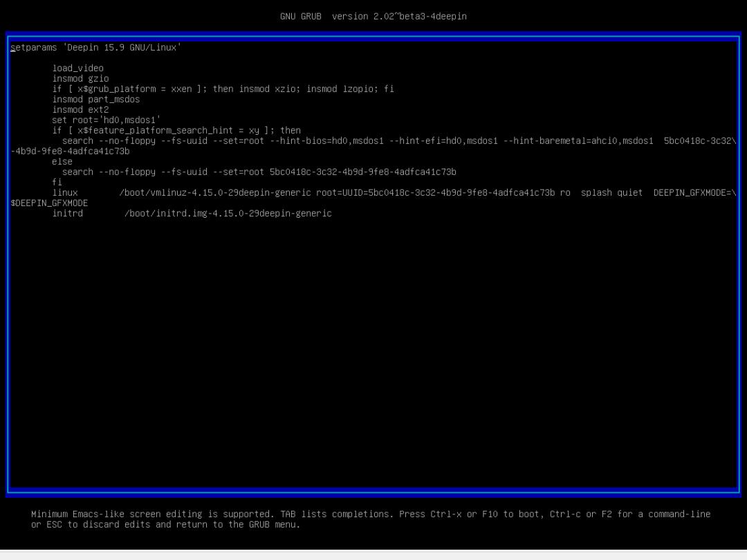This screenshot has width=747, height=560.
Task: Click the insmod part_msdos line
Action: tap(95, 100)
